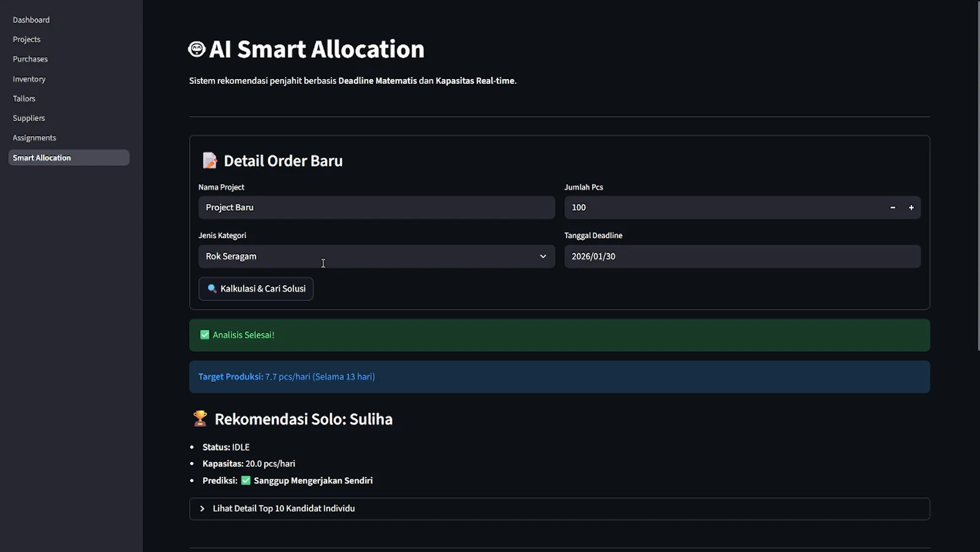Click Kalkulasi & Cari Solusi button
The image size is (980, 552).
click(x=256, y=289)
